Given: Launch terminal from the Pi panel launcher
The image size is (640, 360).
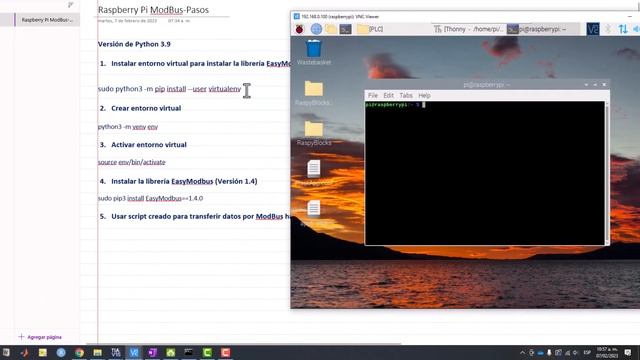Looking at the screenshot, I should tap(346, 29).
